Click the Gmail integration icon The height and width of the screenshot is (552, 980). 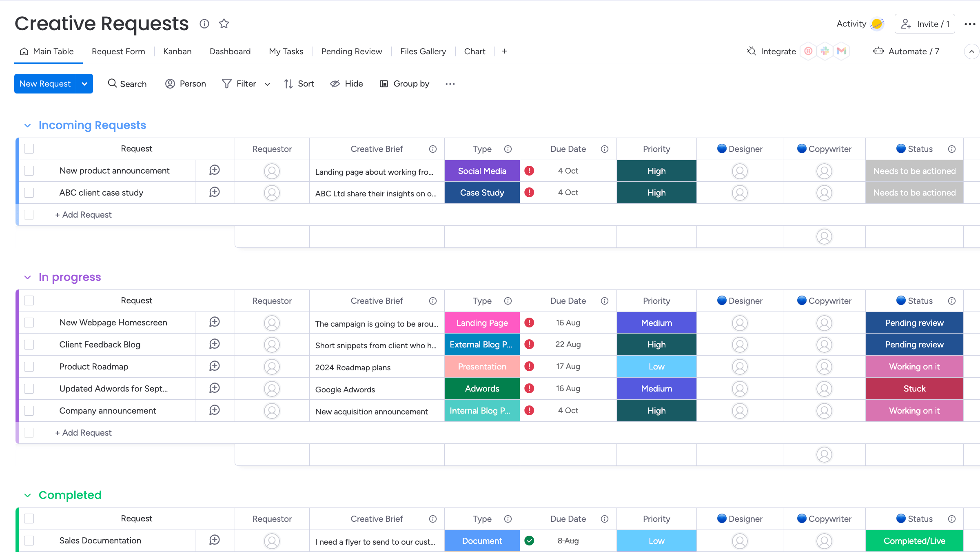pos(841,51)
